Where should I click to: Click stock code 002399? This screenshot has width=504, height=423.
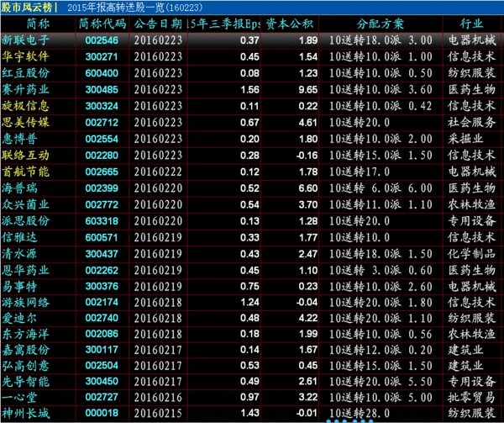tap(102, 188)
